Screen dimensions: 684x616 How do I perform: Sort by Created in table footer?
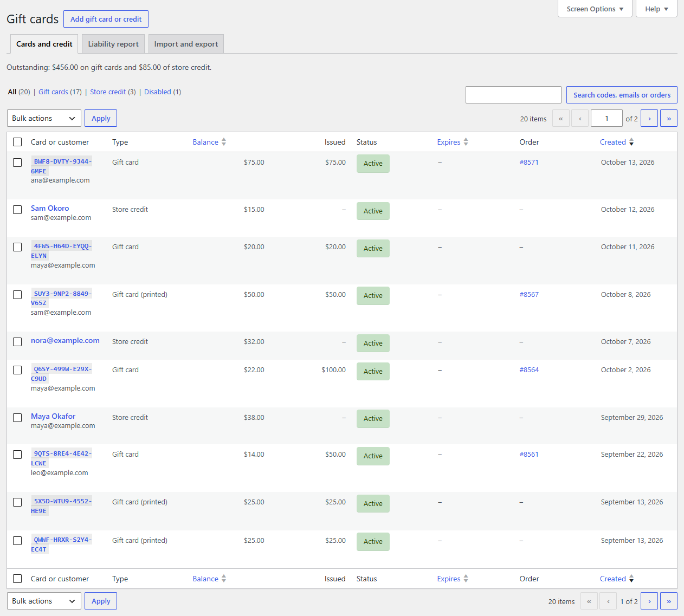pos(617,579)
